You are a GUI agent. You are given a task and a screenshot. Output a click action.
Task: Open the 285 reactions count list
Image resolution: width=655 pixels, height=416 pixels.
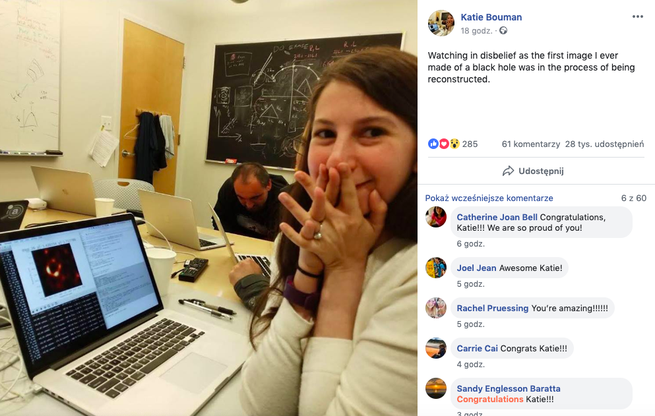tap(470, 144)
